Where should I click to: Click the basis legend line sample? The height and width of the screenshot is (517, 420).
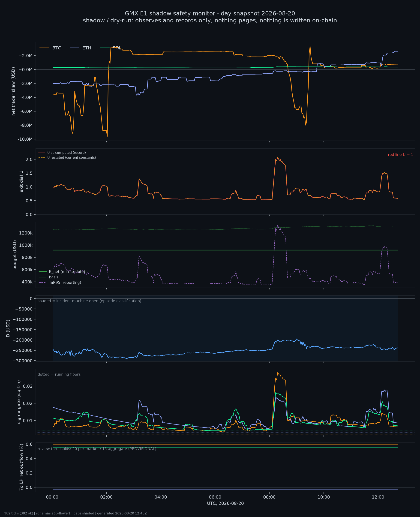pyautogui.click(x=43, y=277)
